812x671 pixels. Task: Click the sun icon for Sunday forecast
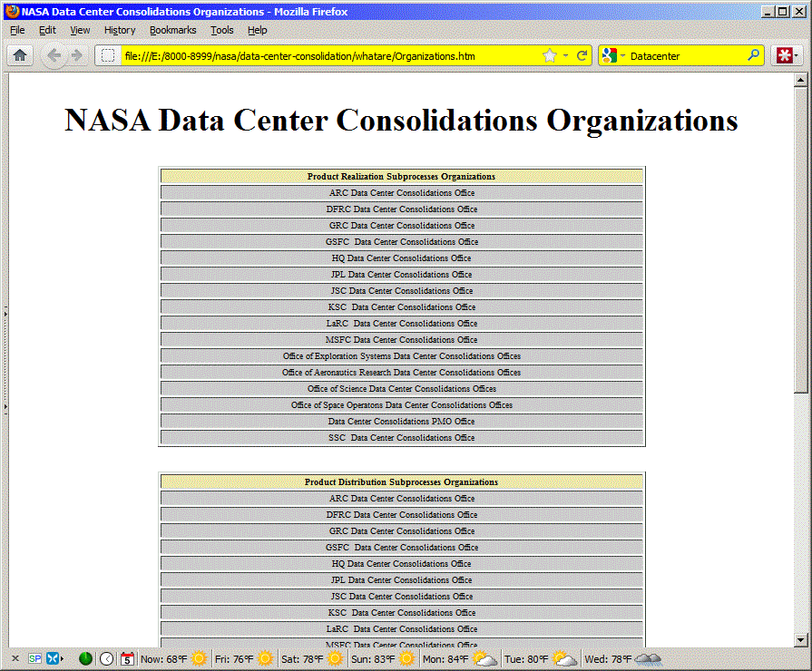click(406, 658)
